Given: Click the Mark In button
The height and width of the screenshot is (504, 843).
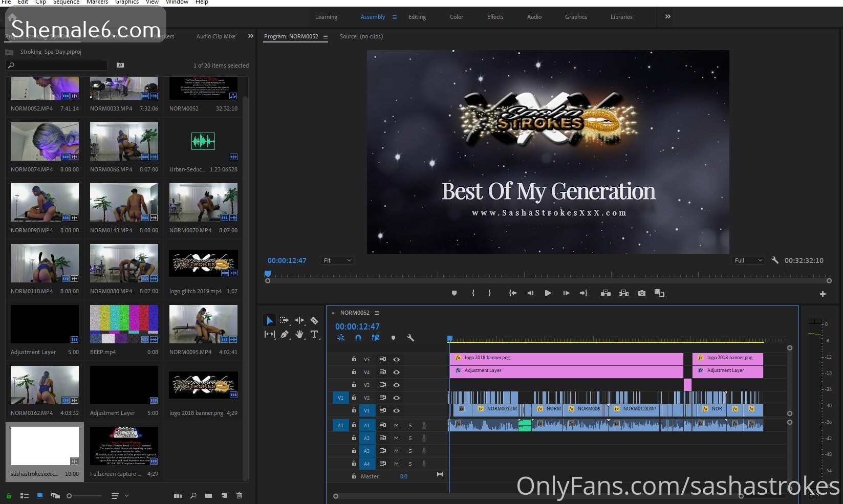Looking at the screenshot, I should tap(473, 293).
